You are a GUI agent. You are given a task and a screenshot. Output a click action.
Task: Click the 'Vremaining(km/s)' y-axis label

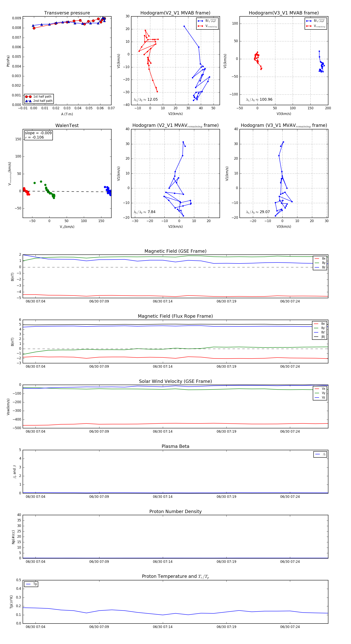pos(10,173)
